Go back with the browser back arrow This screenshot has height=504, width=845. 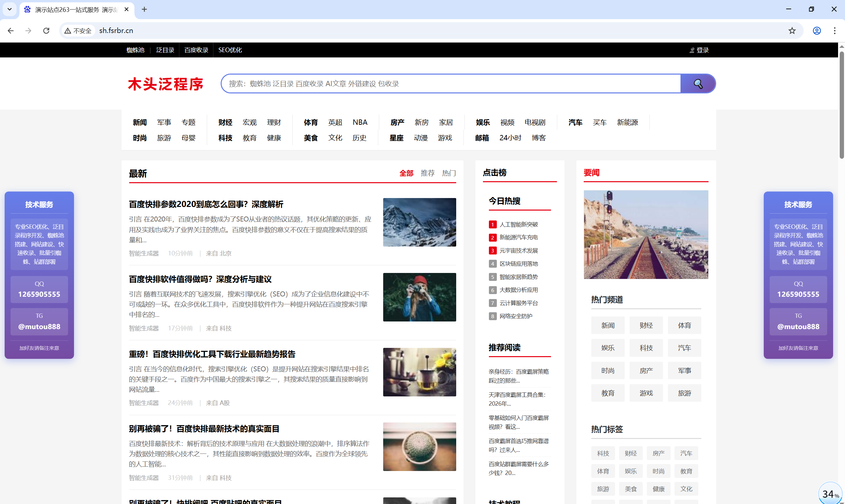point(11,31)
